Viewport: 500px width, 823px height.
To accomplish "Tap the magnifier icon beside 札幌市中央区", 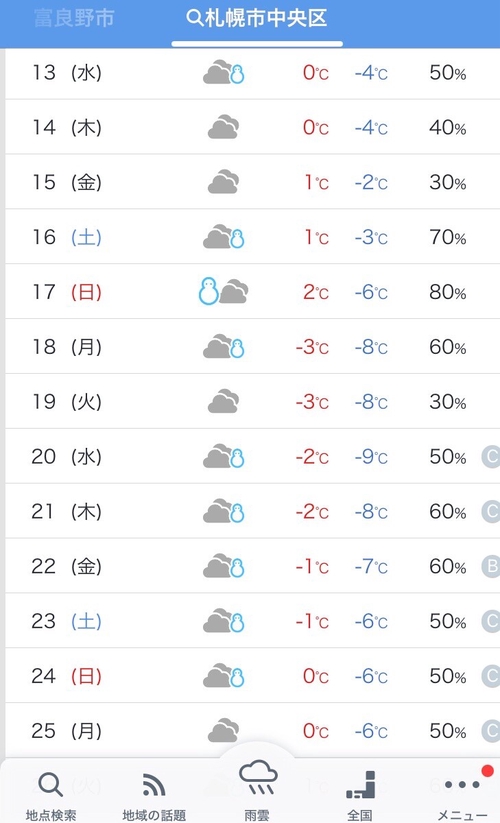I will [194, 18].
